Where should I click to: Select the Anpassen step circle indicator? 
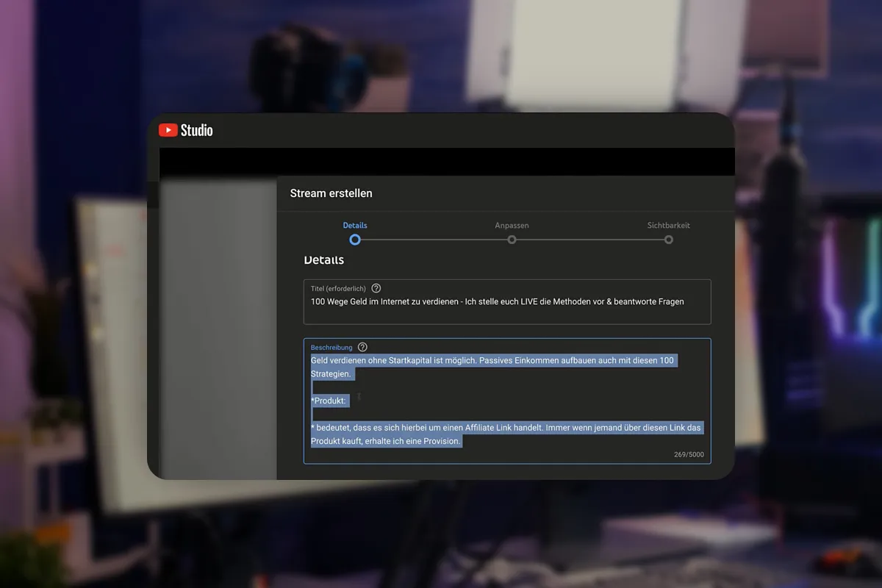512,240
